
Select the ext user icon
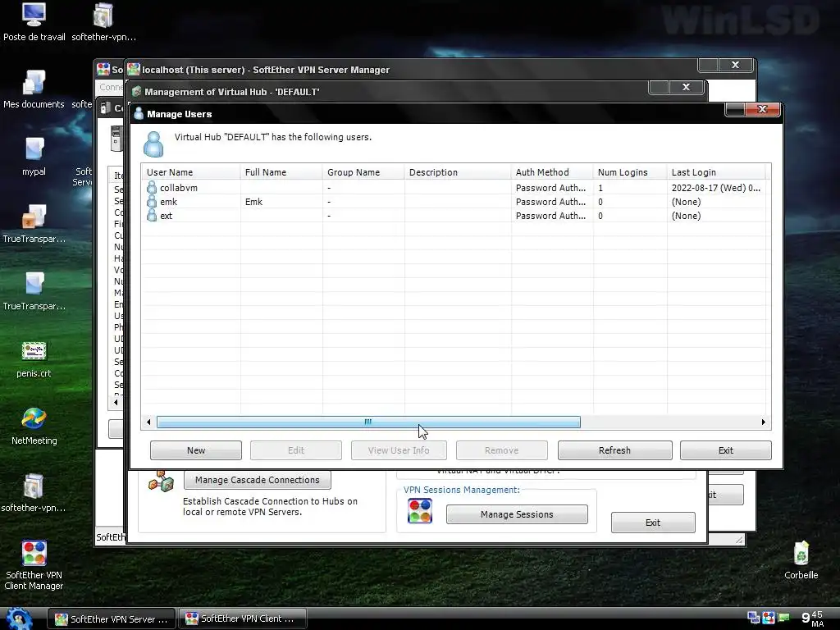[152, 216]
